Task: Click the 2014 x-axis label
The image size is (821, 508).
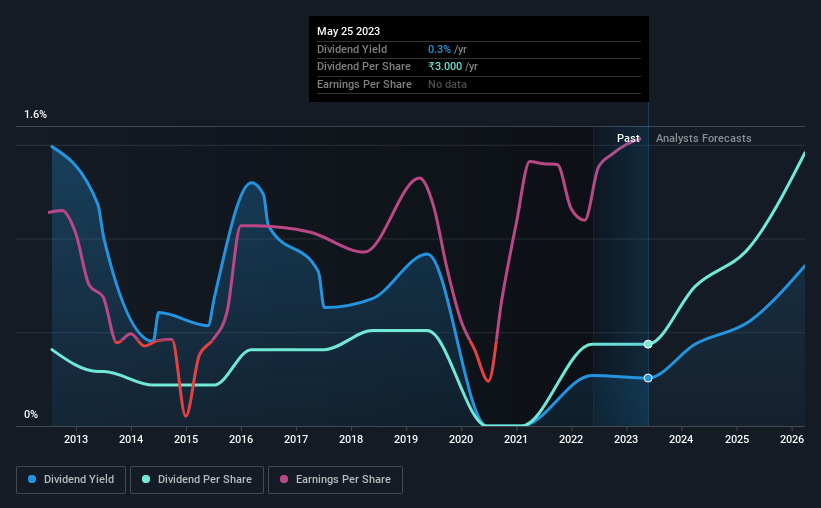Action: [131, 439]
